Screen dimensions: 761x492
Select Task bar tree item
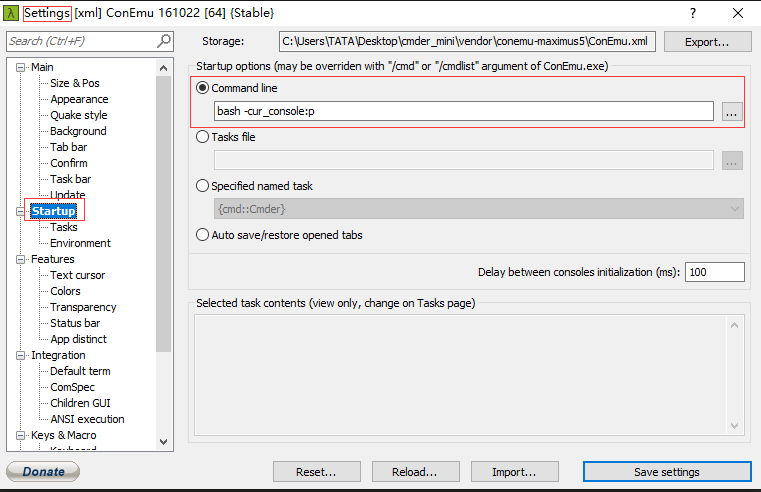point(70,180)
